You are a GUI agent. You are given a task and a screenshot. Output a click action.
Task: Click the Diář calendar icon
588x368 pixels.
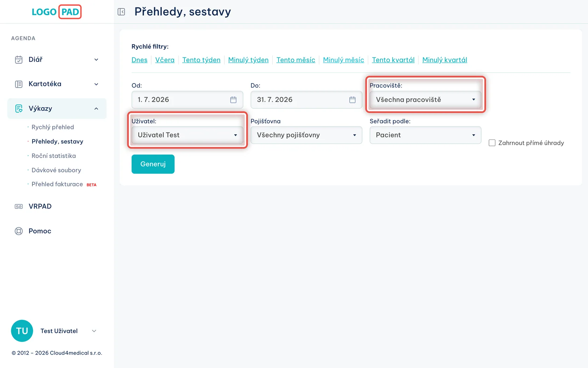[x=19, y=60]
